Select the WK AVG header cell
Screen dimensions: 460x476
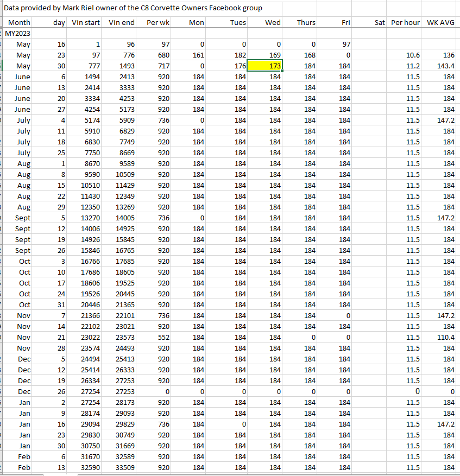pos(440,22)
